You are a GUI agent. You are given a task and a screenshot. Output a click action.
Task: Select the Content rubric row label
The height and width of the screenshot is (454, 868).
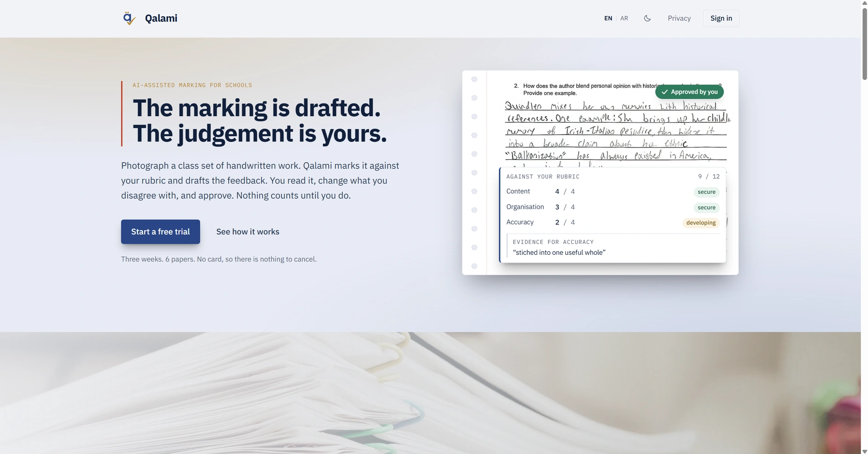[518, 191]
